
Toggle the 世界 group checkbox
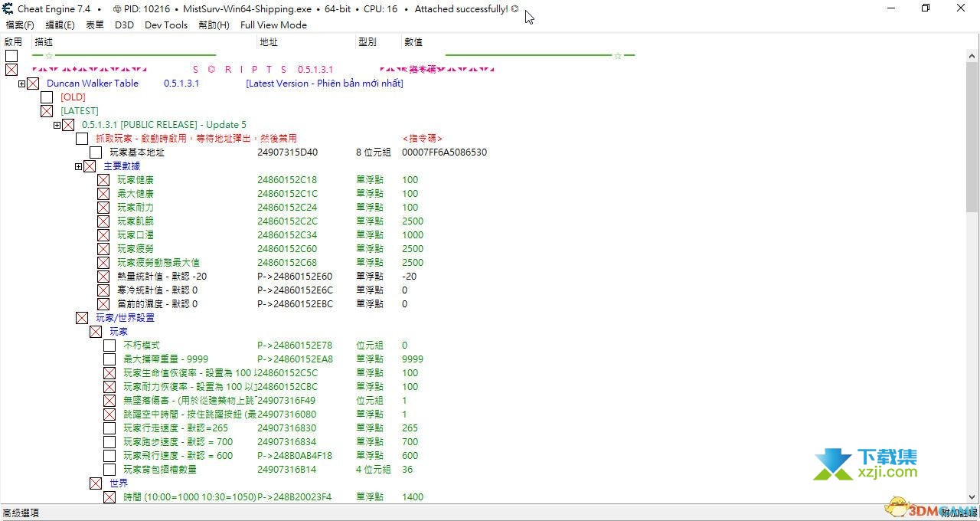(96, 483)
